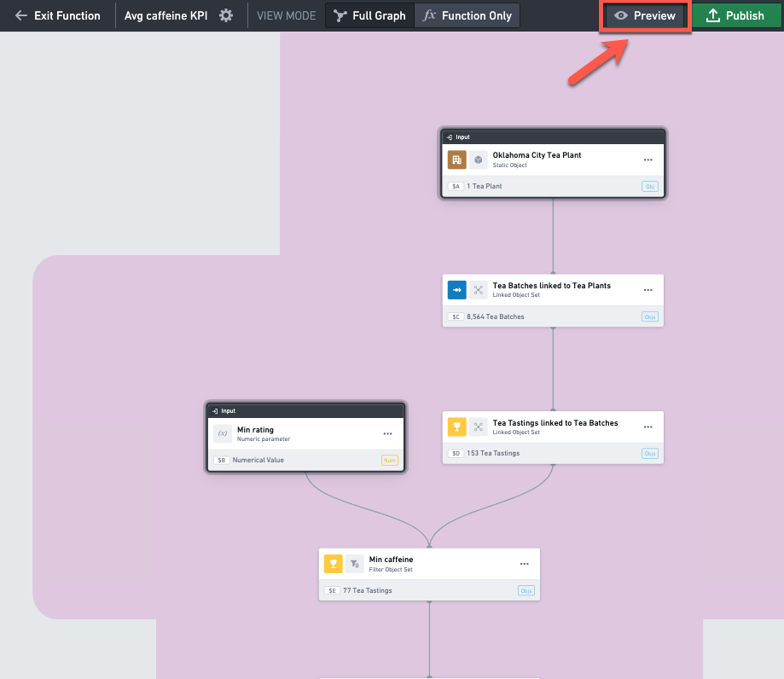Image resolution: width=784 pixels, height=679 pixels.
Task: Click the Obj badge on Tea Plant node
Action: point(650,187)
